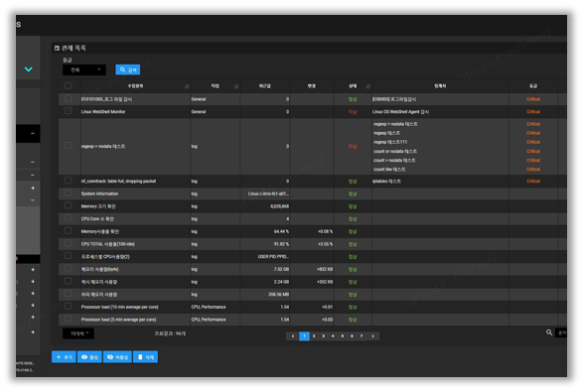Click the count or nodata 테스트 threshold entry
The image size is (583, 392).
(x=395, y=151)
